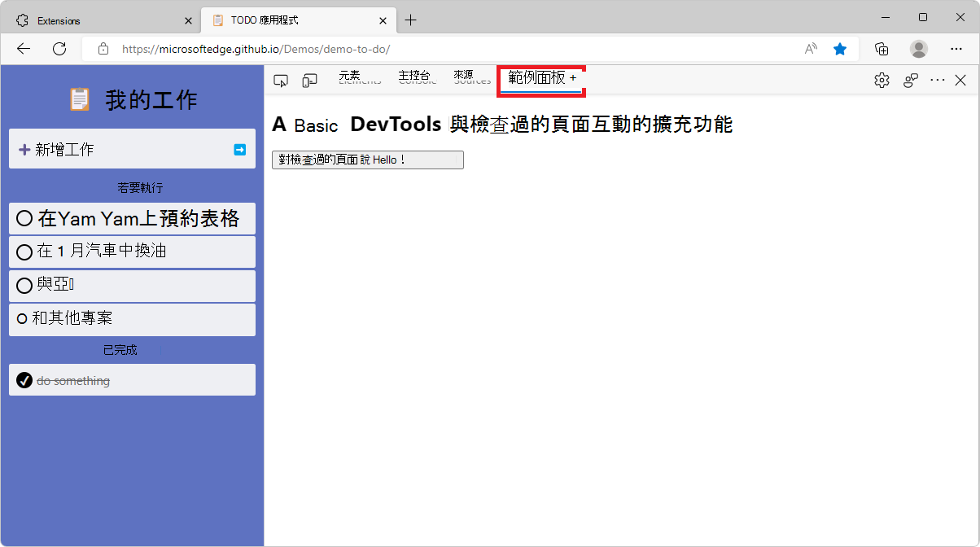Toggle the device emulation icon in DevTools
980x547 pixels.
(x=309, y=80)
